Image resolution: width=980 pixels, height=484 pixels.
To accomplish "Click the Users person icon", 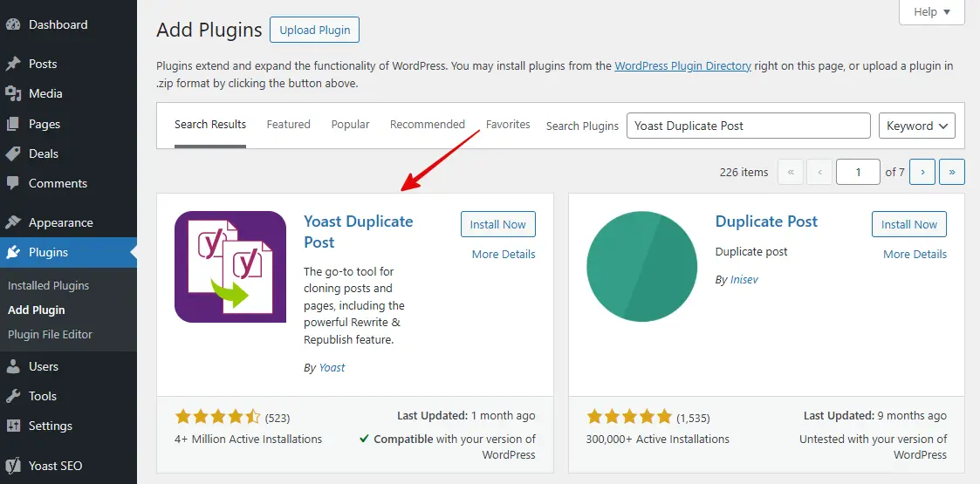I will [13, 366].
